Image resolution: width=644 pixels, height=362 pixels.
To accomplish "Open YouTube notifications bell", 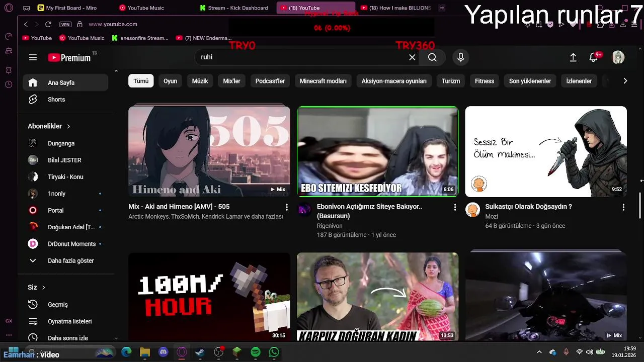I will coord(594,57).
